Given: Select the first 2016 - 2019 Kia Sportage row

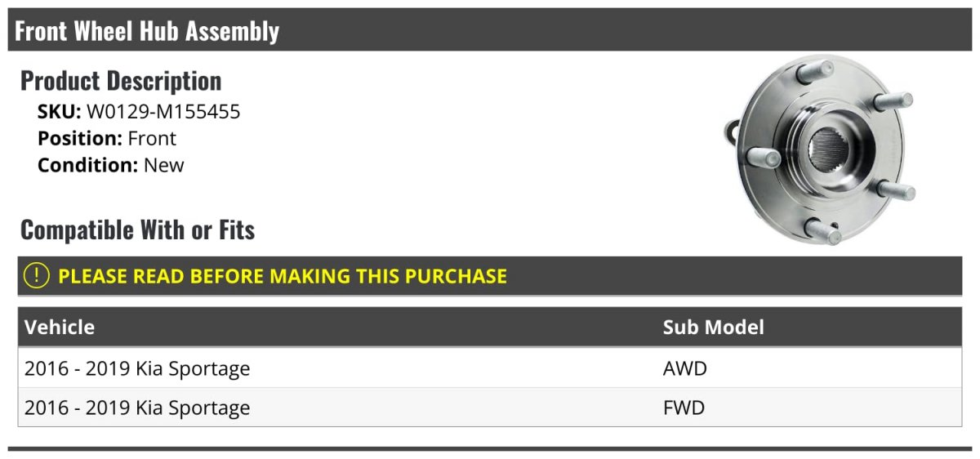Looking at the screenshot, I should [137, 368].
